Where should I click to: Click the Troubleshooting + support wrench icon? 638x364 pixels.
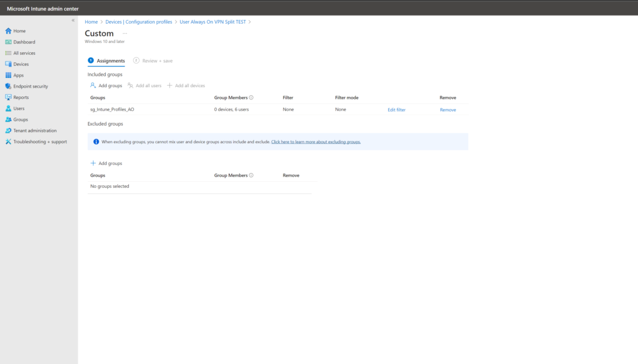pyautogui.click(x=8, y=142)
